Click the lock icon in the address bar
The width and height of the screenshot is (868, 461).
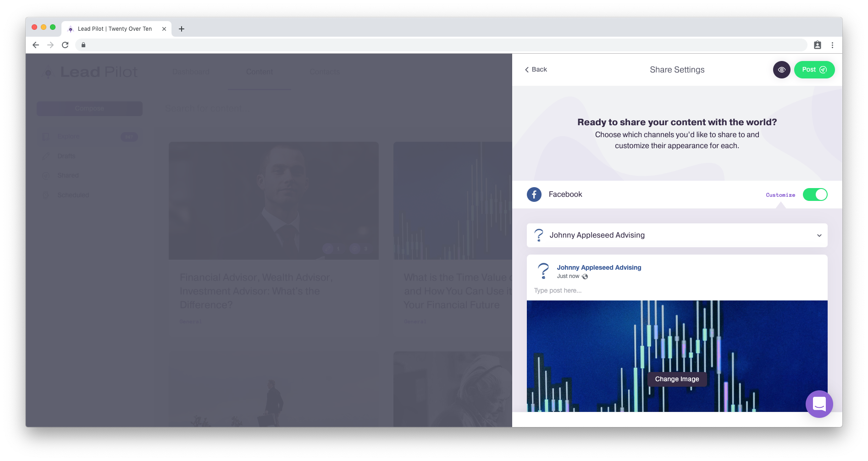[x=83, y=45]
